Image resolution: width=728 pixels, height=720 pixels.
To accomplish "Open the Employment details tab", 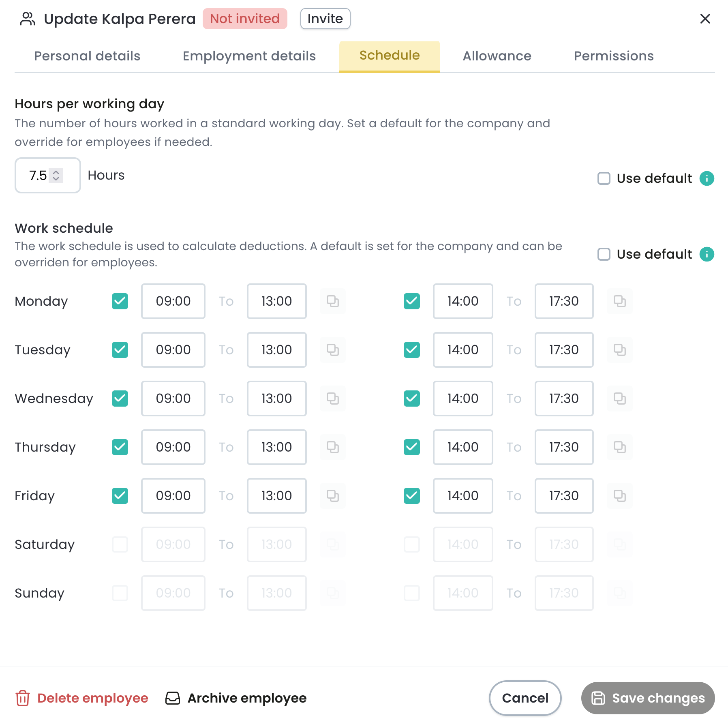I will point(249,56).
